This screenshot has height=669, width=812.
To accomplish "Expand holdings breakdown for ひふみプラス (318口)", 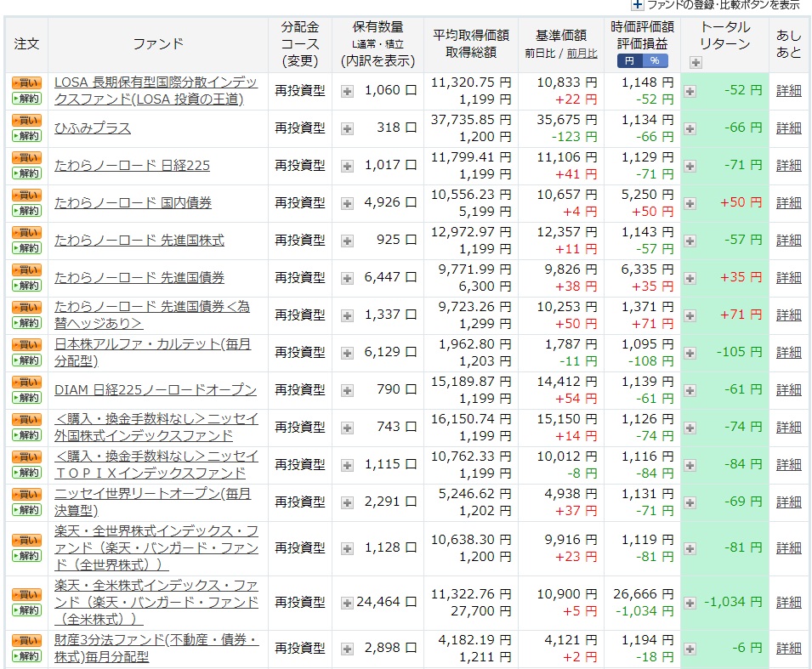I will tap(348, 129).
